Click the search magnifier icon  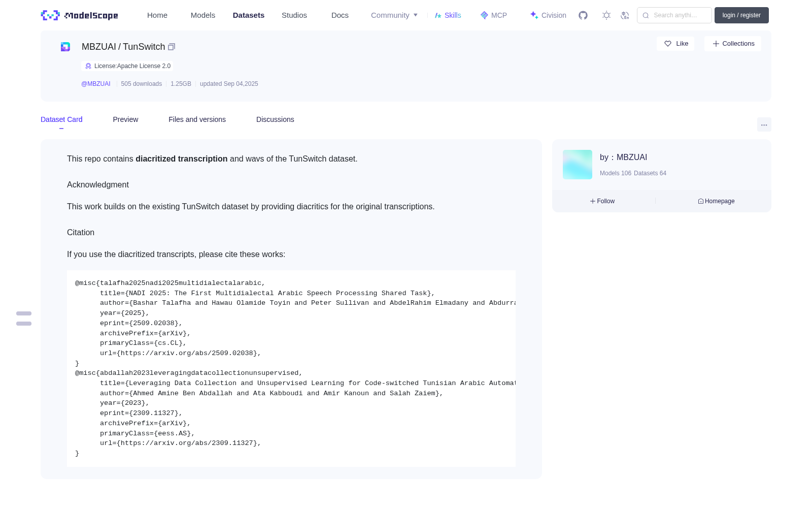click(646, 15)
